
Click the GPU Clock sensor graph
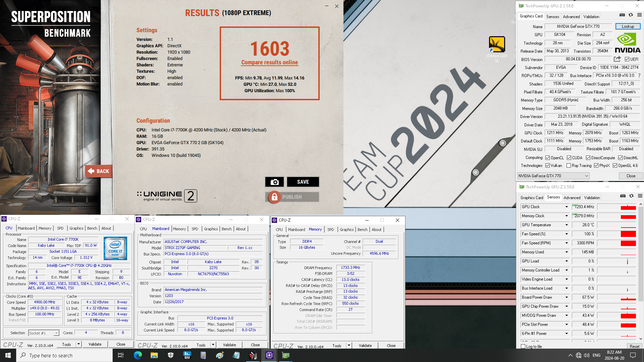(616, 207)
